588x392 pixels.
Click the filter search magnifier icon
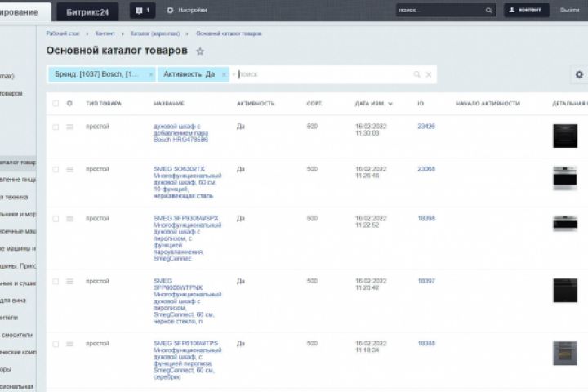(416, 74)
